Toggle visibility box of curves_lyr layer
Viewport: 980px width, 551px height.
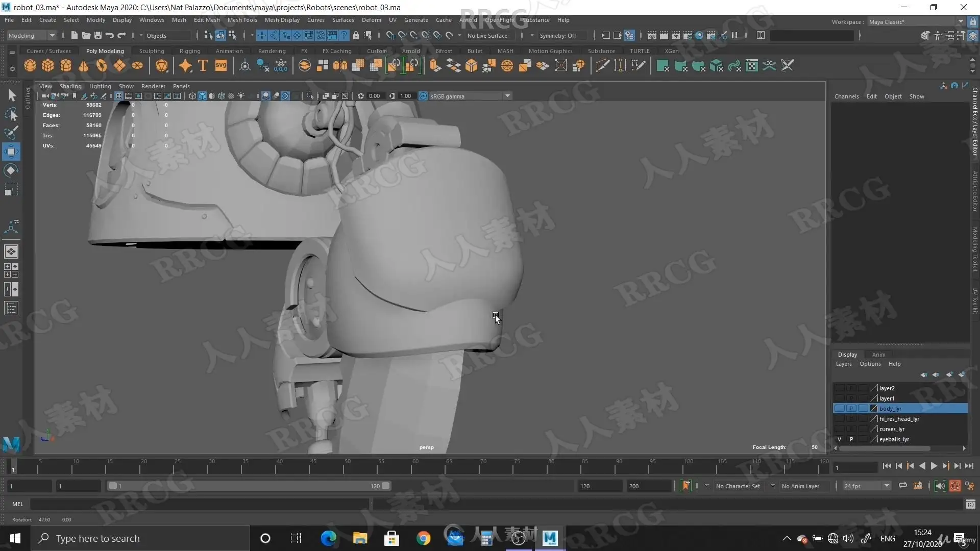pos(839,429)
